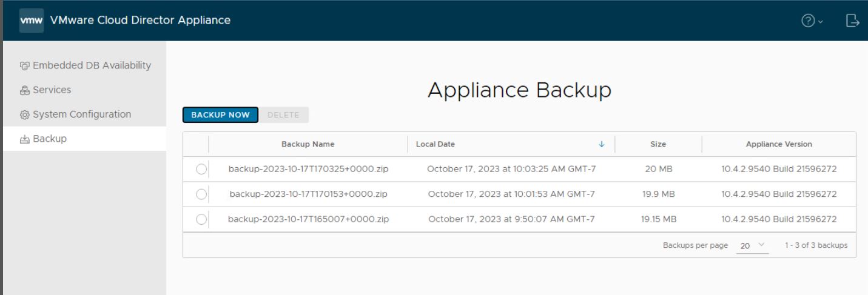Click backup-2023-10-17T165007+0000.zip file name
The width and height of the screenshot is (868, 295).
click(308, 219)
